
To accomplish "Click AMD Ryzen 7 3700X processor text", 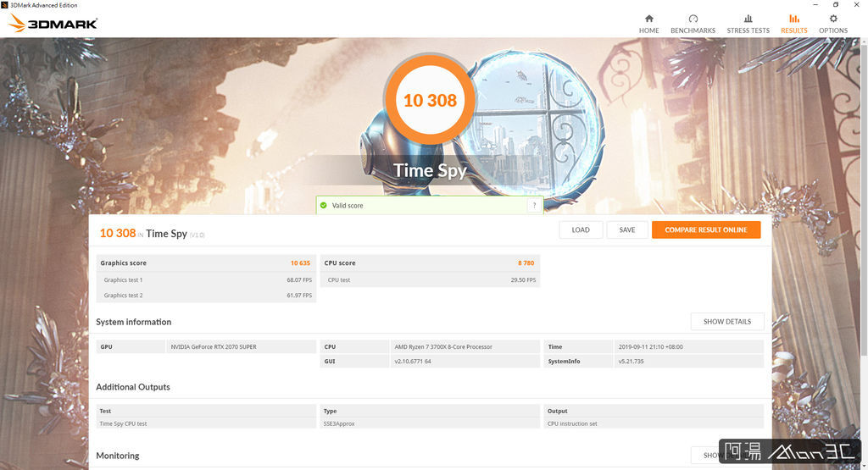I will click(x=443, y=346).
